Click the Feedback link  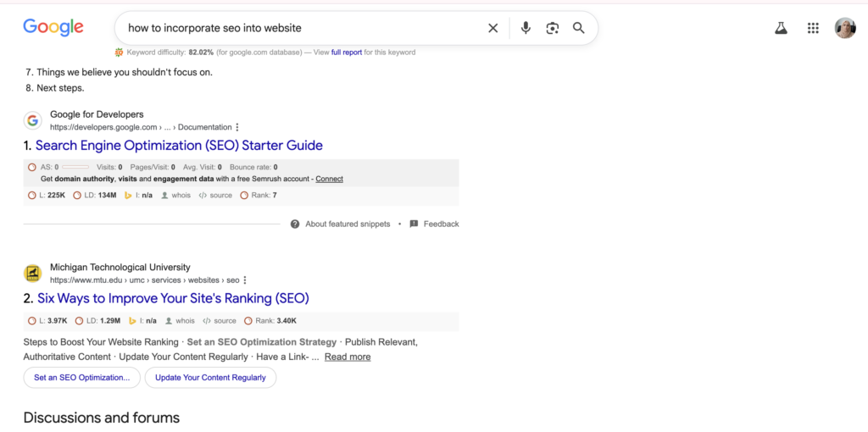(x=441, y=224)
